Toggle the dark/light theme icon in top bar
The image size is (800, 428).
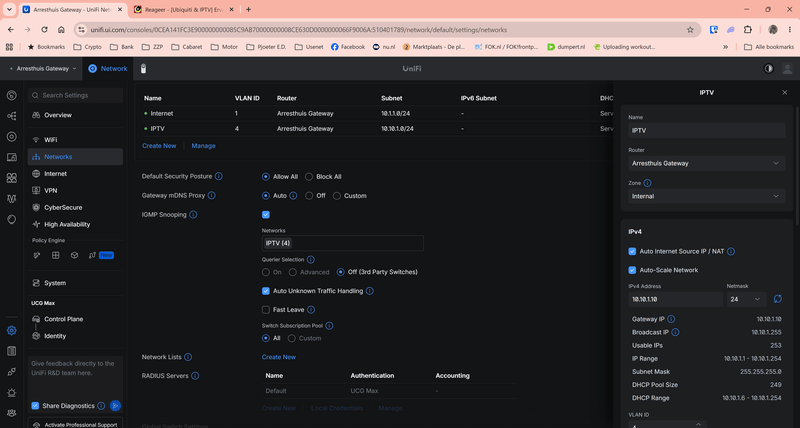click(x=768, y=68)
